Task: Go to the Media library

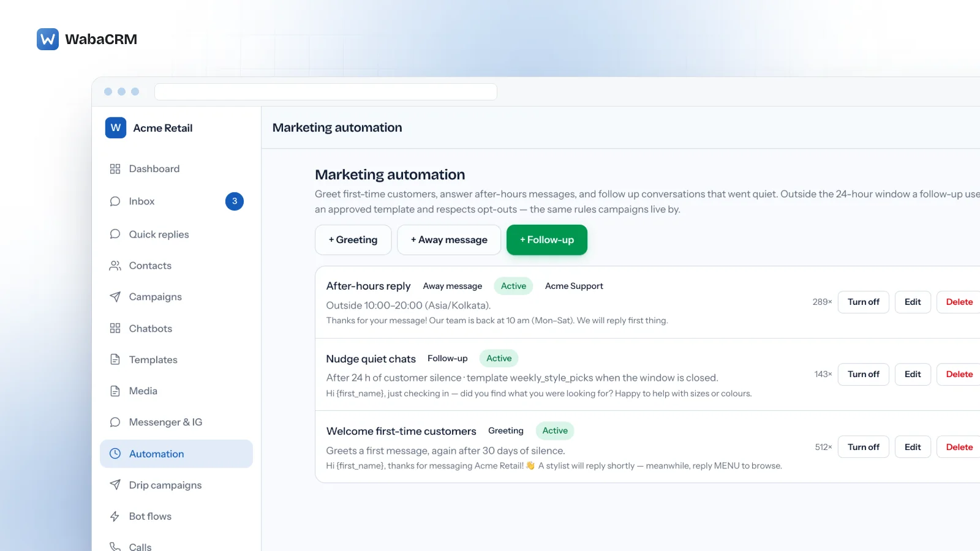Action: pos(176,391)
